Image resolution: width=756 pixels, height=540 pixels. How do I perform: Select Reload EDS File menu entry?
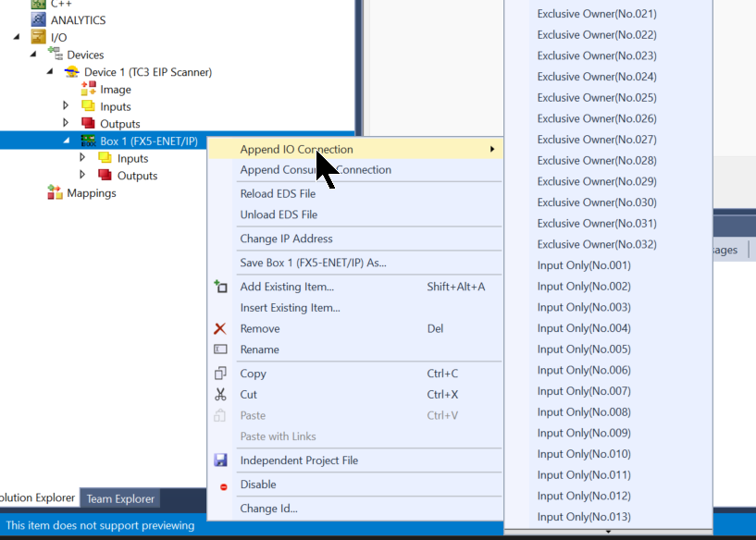pos(278,194)
